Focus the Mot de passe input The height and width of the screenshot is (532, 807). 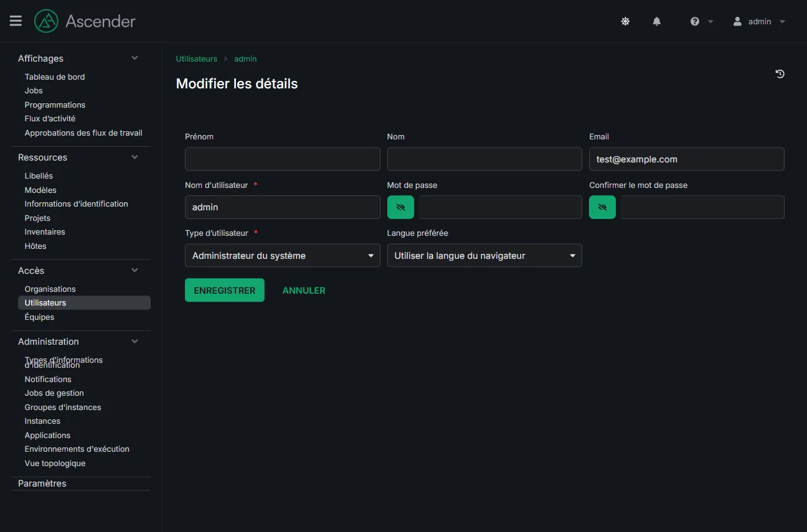click(x=500, y=207)
